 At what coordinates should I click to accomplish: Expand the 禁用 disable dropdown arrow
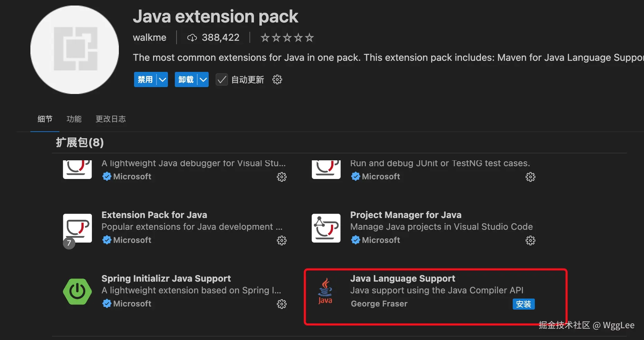(x=162, y=80)
